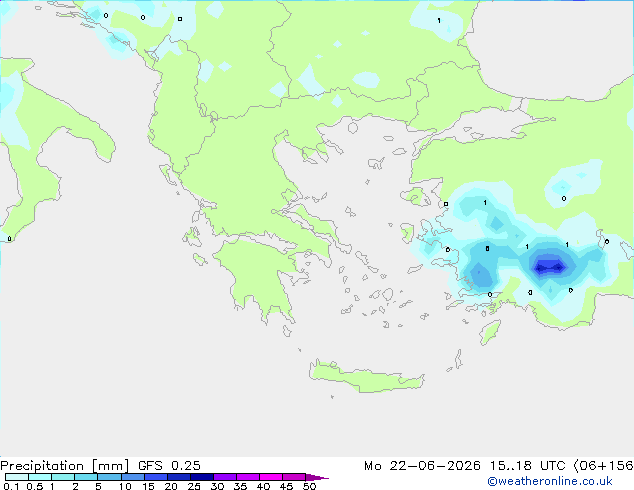This screenshot has height=490, width=634.
Task: Click the 'GFS 0.25' model label
Action: (169, 466)
